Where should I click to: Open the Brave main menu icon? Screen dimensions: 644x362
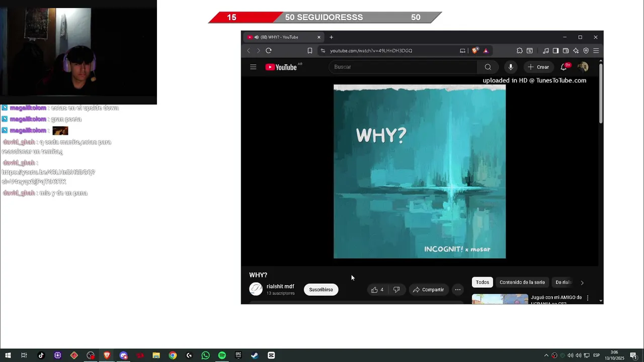tap(596, 50)
